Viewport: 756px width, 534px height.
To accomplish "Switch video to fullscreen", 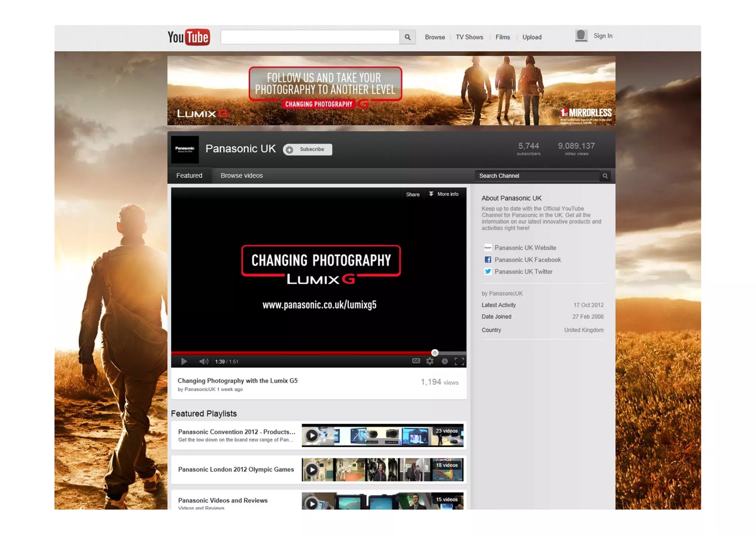I will click(459, 361).
